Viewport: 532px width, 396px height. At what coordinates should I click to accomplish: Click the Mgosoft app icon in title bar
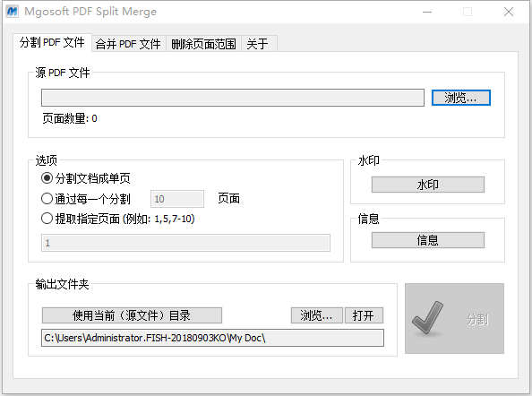click(x=13, y=11)
